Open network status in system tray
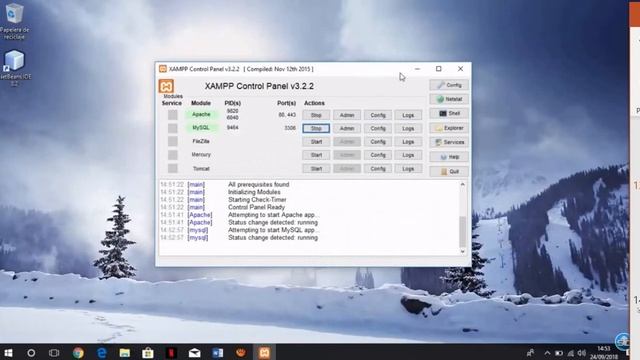The width and height of the screenshot is (640, 360). (x=571, y=353)
